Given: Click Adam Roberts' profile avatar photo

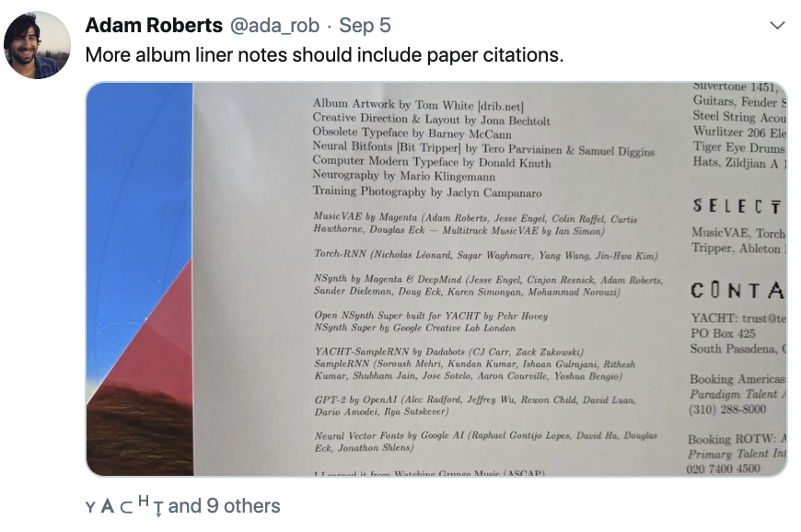Looking at the screenshot, I should tap(37, 45).
